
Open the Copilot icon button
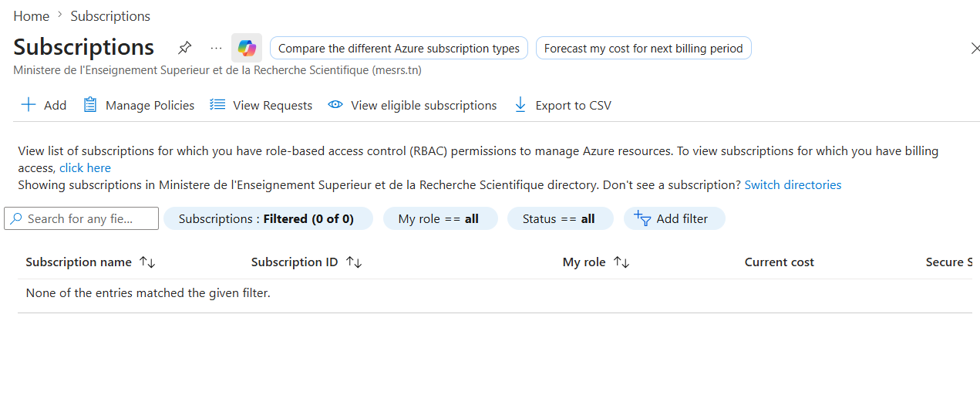pos(247,48)
